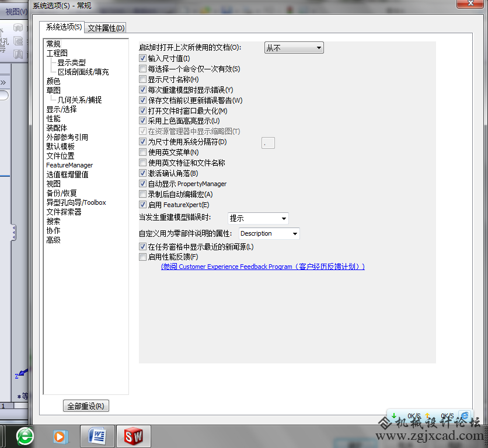Enable 录制后自动编辑宏(A) checkbox
Screen dimensions: 488x448
pyautogui.click(x=142, y=194)
